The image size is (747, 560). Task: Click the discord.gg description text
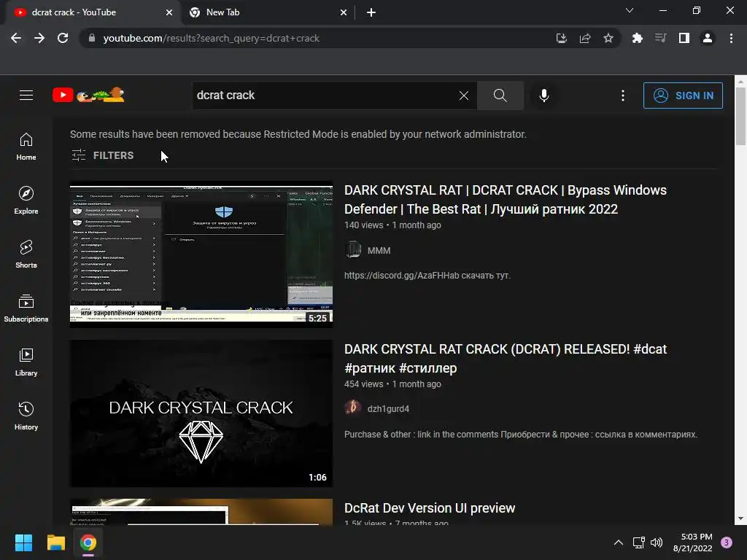click(x=427, y=275)
